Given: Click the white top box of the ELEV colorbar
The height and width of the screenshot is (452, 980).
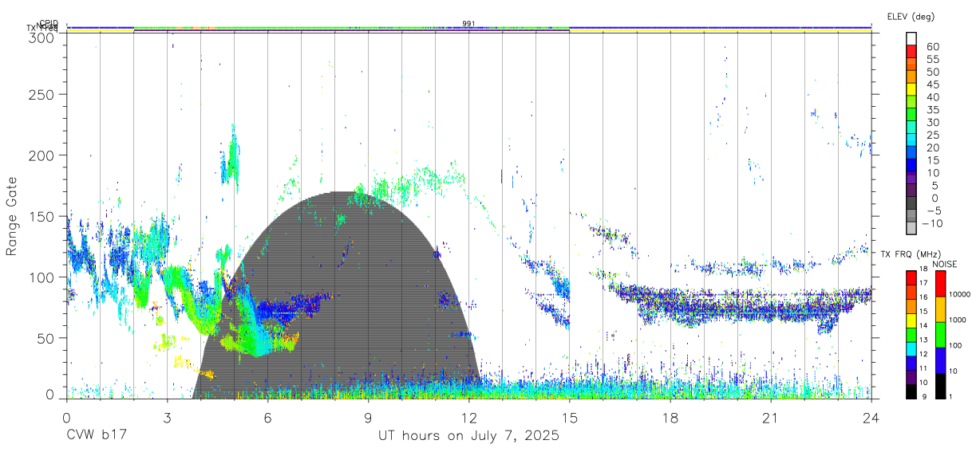Looking at the screenshot, I should (911, 38).
